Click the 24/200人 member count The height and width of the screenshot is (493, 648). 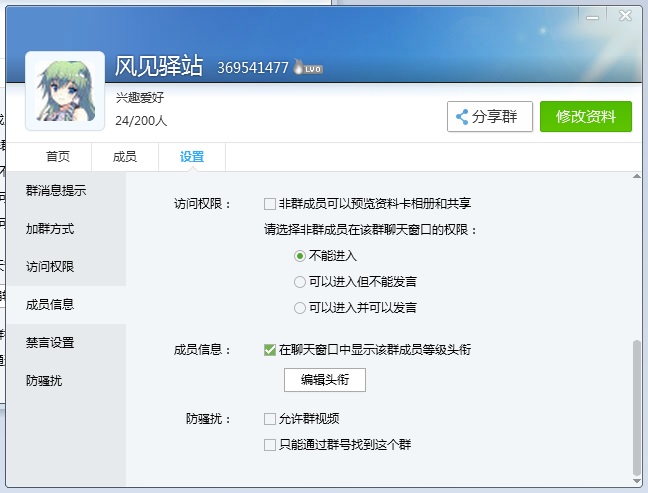[141, 121]
